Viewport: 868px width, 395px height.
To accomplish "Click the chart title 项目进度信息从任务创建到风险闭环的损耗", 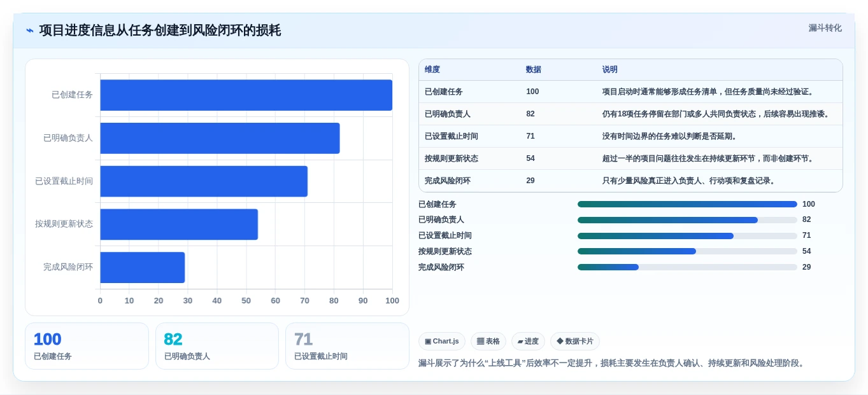I will click(x=160, y=31).
